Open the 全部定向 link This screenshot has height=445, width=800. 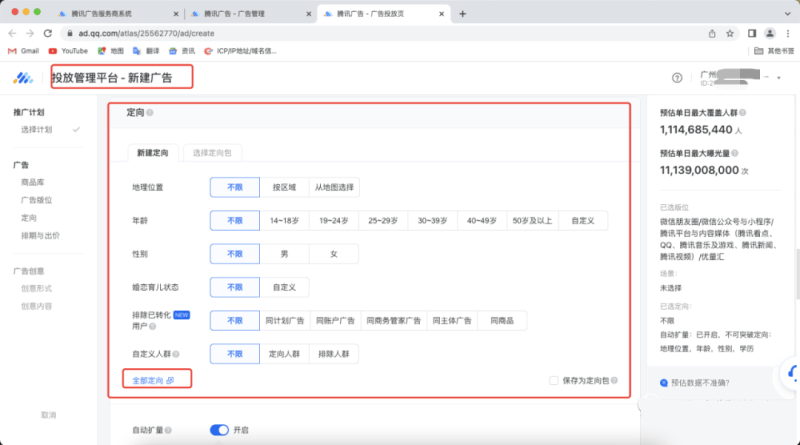153,380
